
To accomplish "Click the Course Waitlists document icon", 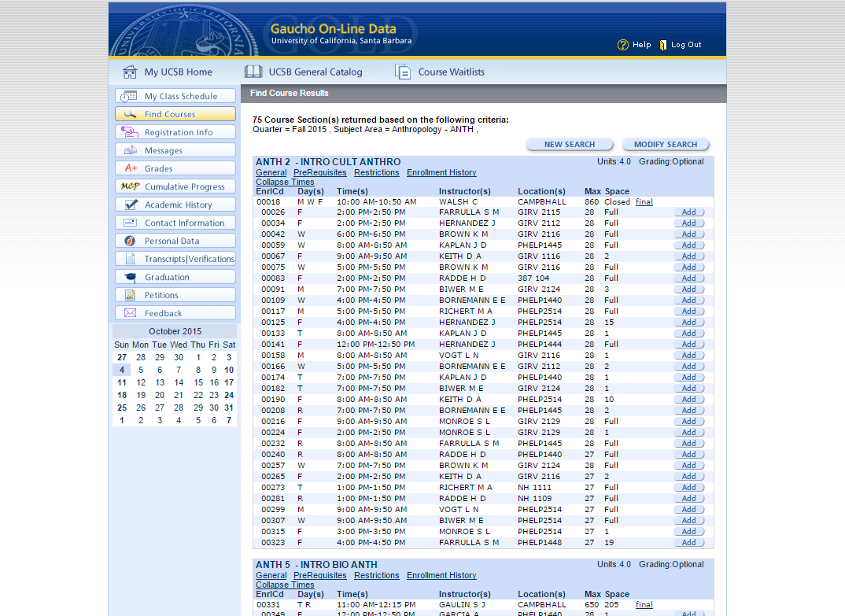I will click(403, 72).
